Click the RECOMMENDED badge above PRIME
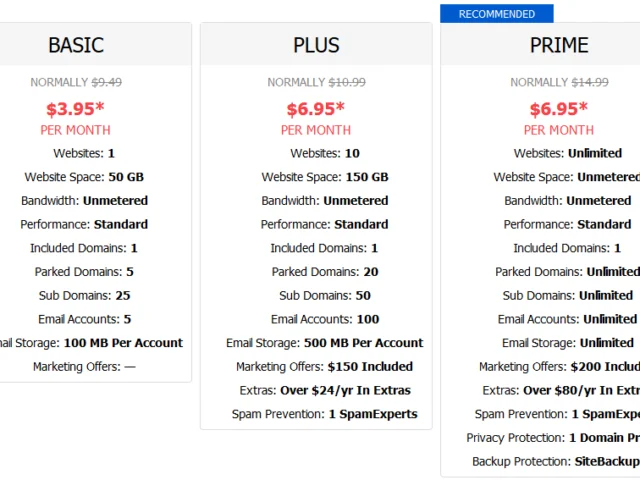 497,14
